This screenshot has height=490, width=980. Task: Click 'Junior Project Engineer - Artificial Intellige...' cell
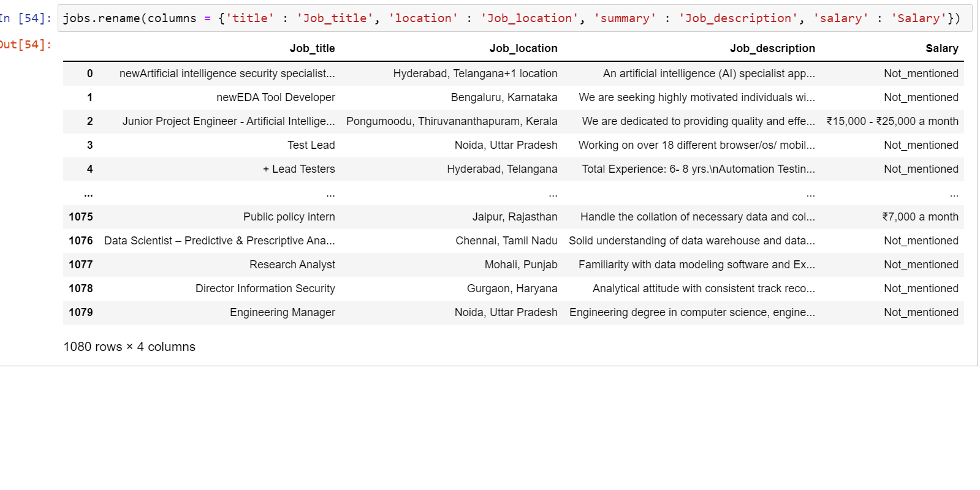229,121
